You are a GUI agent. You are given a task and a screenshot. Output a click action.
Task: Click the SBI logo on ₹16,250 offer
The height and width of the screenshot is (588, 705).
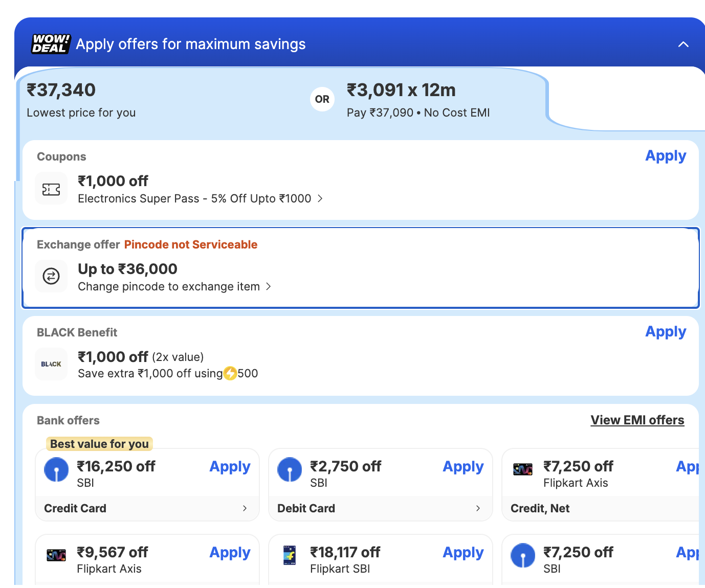(x=56, y=469)
